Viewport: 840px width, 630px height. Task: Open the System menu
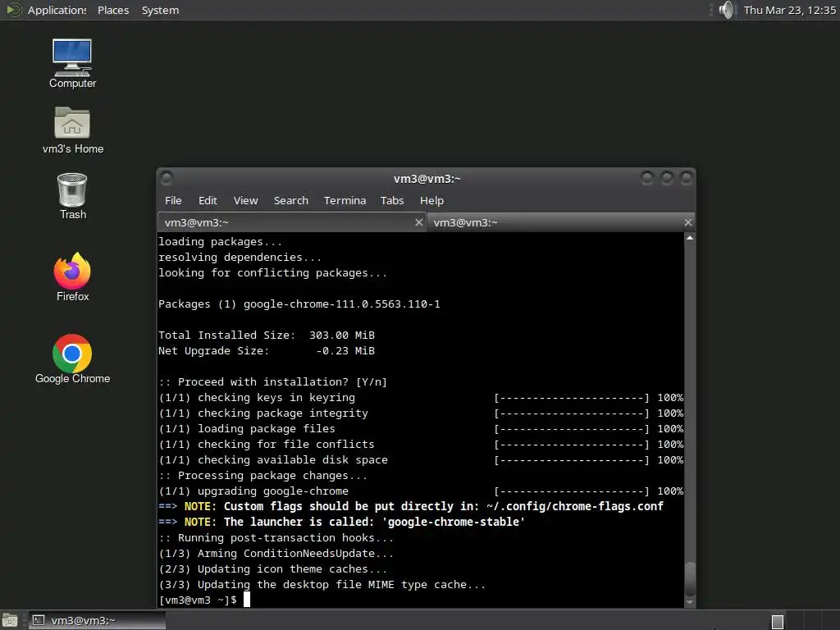tap(160, 10)
